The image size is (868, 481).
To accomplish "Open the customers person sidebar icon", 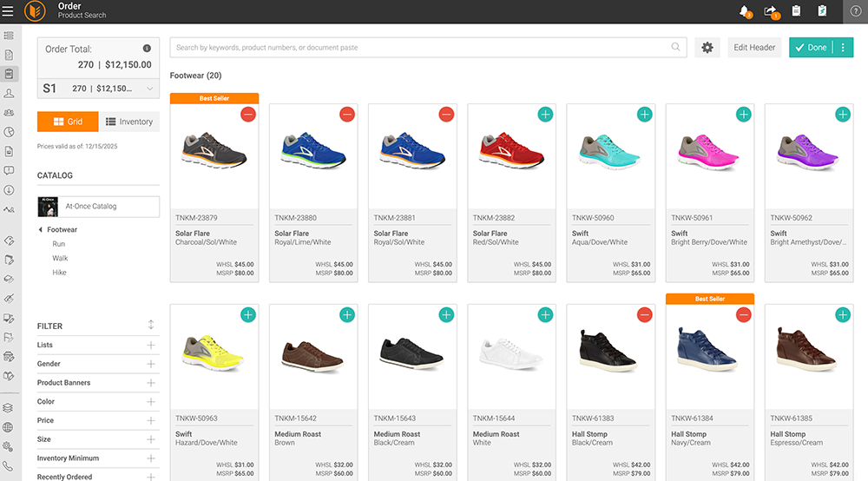I will [x=9, y=94].
